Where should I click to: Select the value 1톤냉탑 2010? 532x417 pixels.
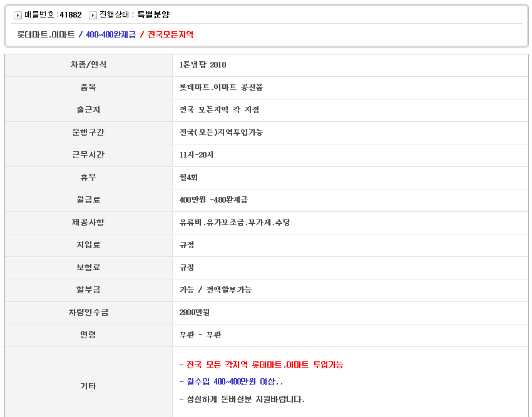point(203,65)
